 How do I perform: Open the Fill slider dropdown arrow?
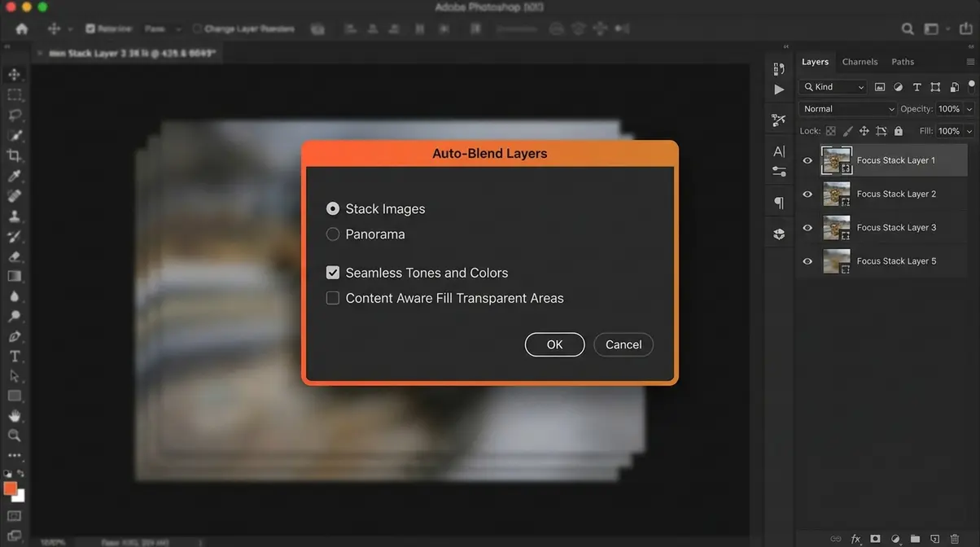tap(969, 131)
